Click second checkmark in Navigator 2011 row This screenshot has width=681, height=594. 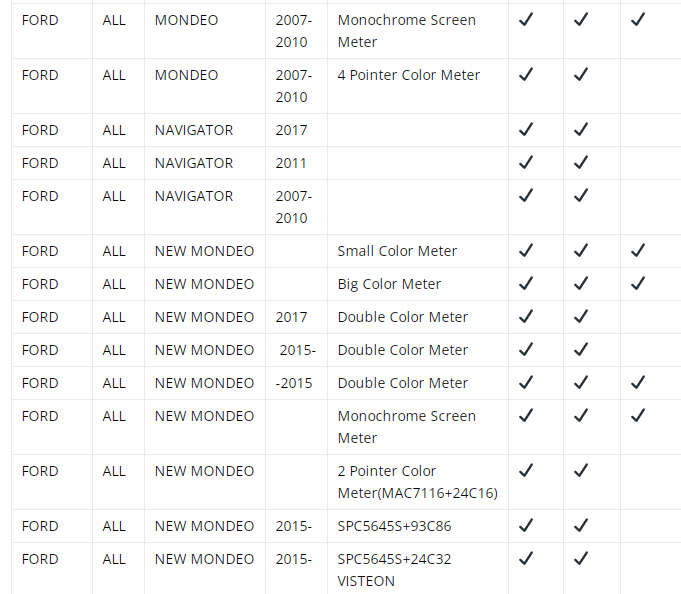(x=581, y=162)
